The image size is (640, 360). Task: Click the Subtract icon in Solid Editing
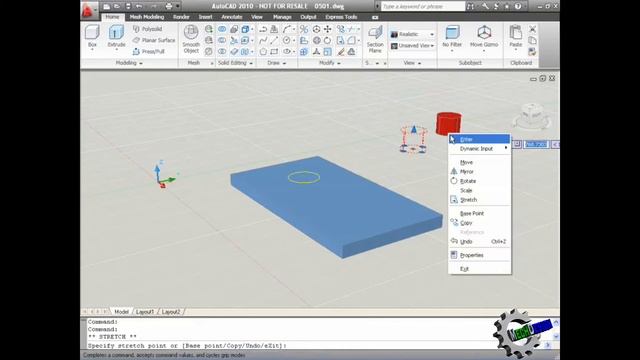pos(222,40)
